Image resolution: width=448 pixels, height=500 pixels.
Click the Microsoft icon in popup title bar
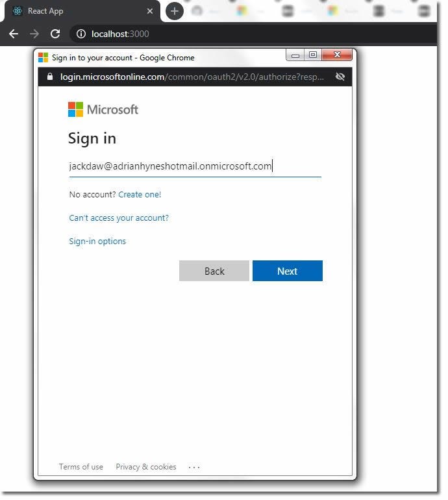pos(43,58)
